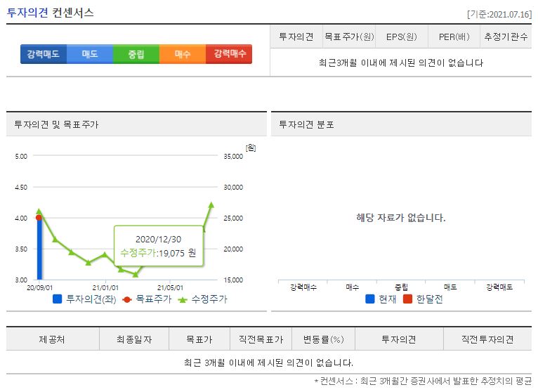The height and width of the screenshot is (392, 538).
Task: Click 20/09/01 x-axis date label
Action: click(40, 287)
